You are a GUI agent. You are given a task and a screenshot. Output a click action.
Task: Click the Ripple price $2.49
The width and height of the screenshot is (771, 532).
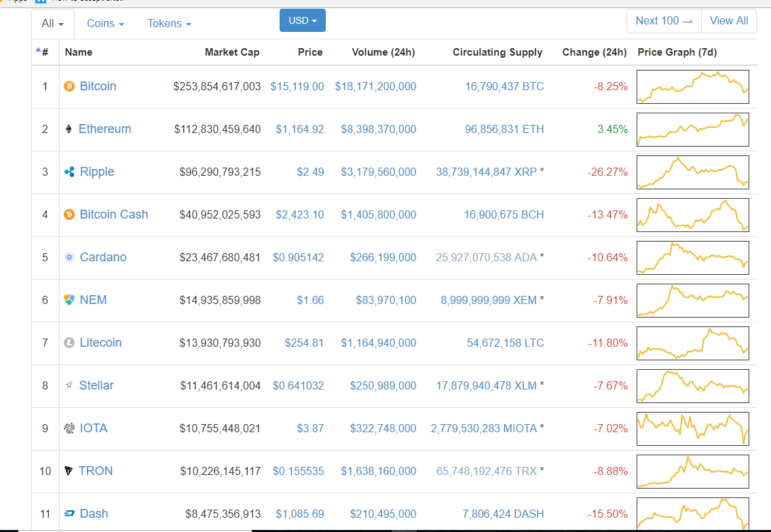(310, 172)
